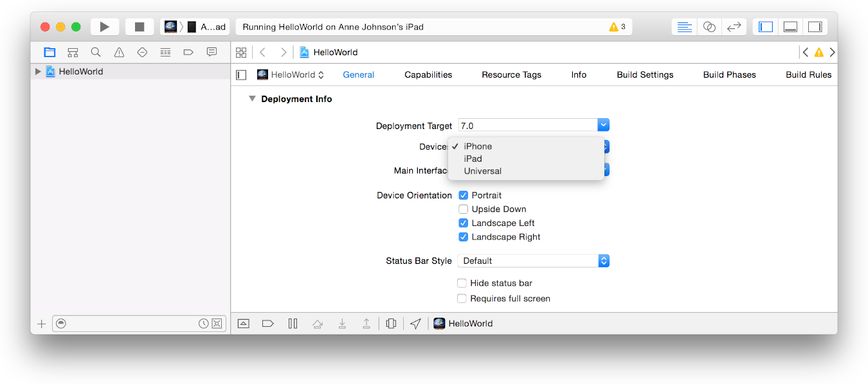Toggle the Utilities panel
Image resolution: width=868 pixels, height=384 pixels.
click(815, 27)
